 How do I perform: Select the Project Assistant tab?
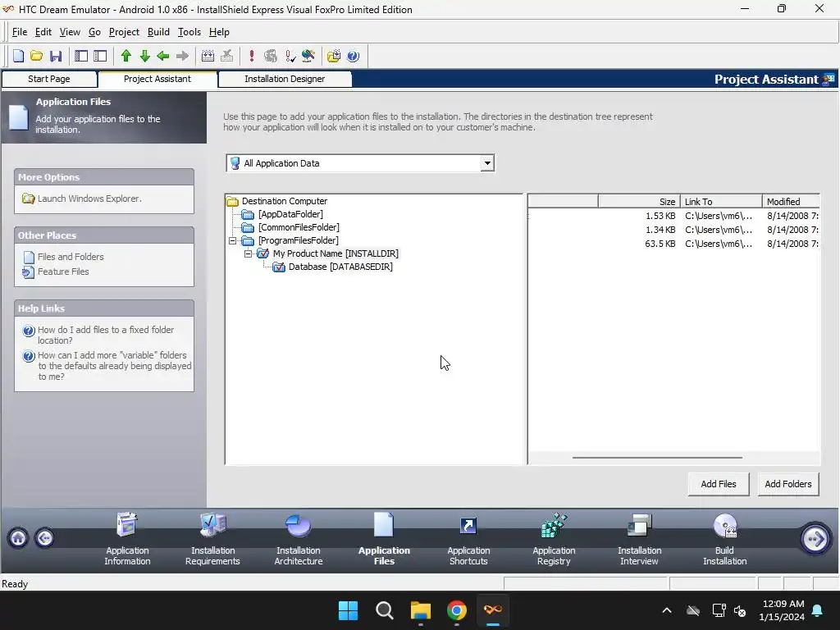pyautogui.click(x=157, y=79)
